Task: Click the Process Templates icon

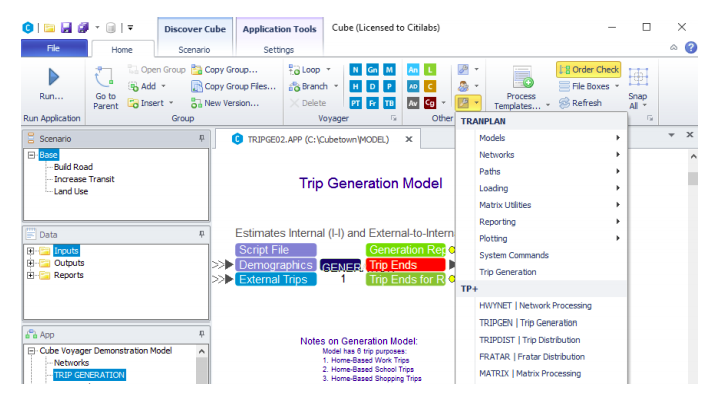Action: [522, 76]
